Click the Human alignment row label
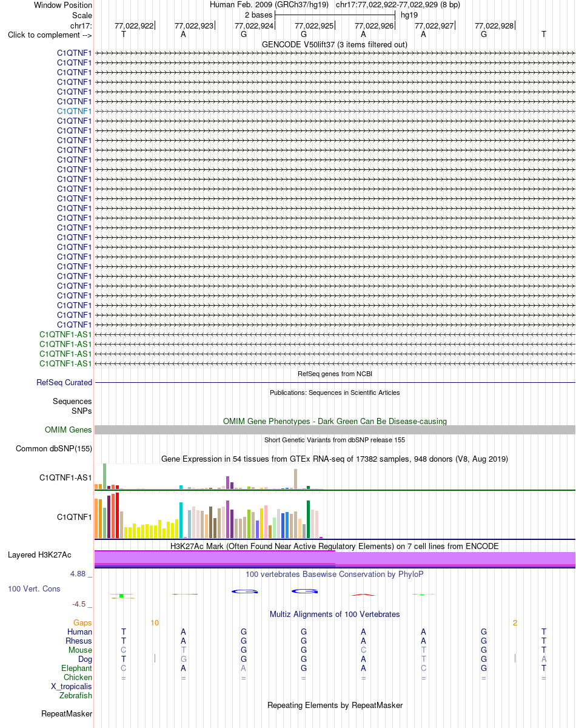 [80, 632]
